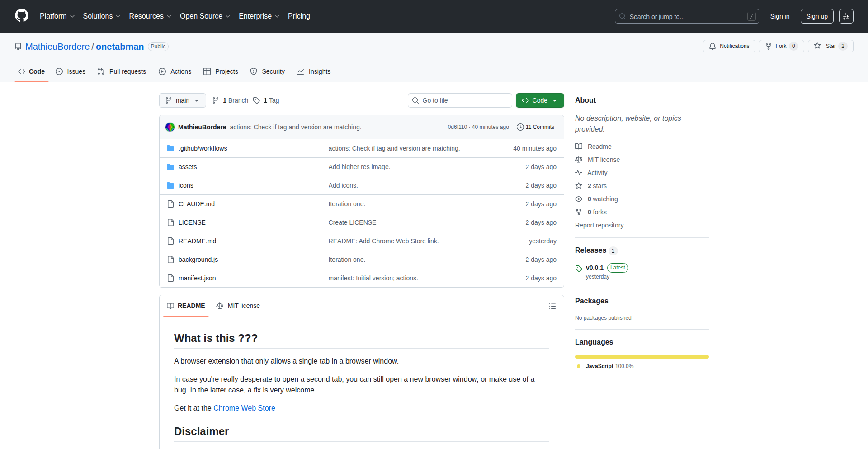Click the MathieuBordere avatar in the commit row
The width and height of the screenshot is (868, 449).
coord(170,127)
